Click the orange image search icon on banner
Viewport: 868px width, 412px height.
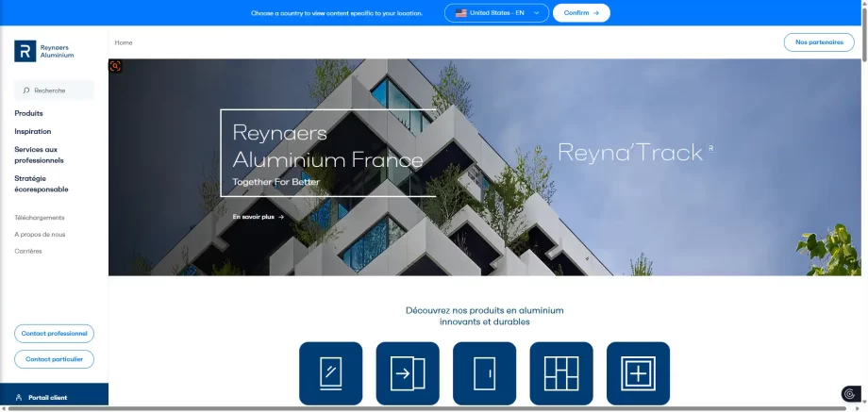coord(115,66)
